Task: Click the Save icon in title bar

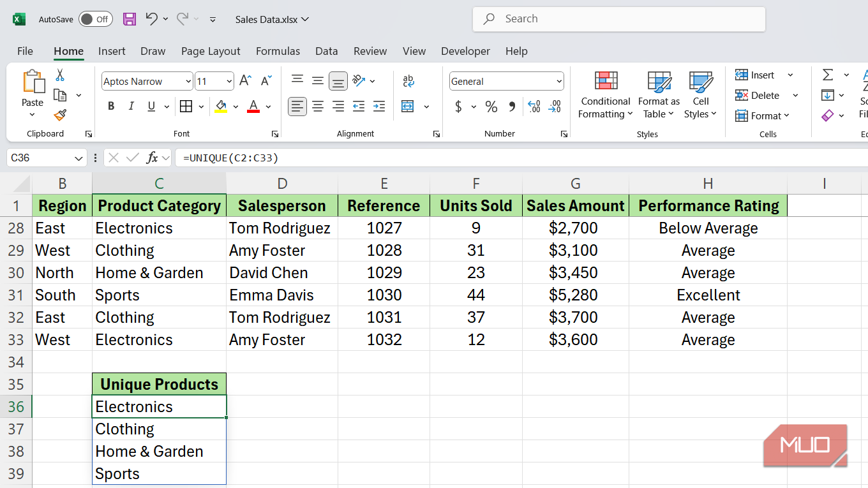Action: click(x=130, y=19)
